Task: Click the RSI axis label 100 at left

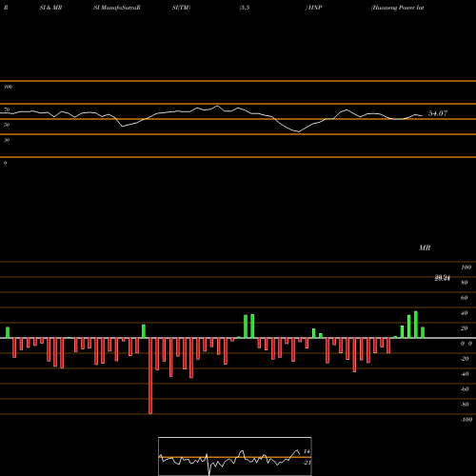Action: click(8, 87)
